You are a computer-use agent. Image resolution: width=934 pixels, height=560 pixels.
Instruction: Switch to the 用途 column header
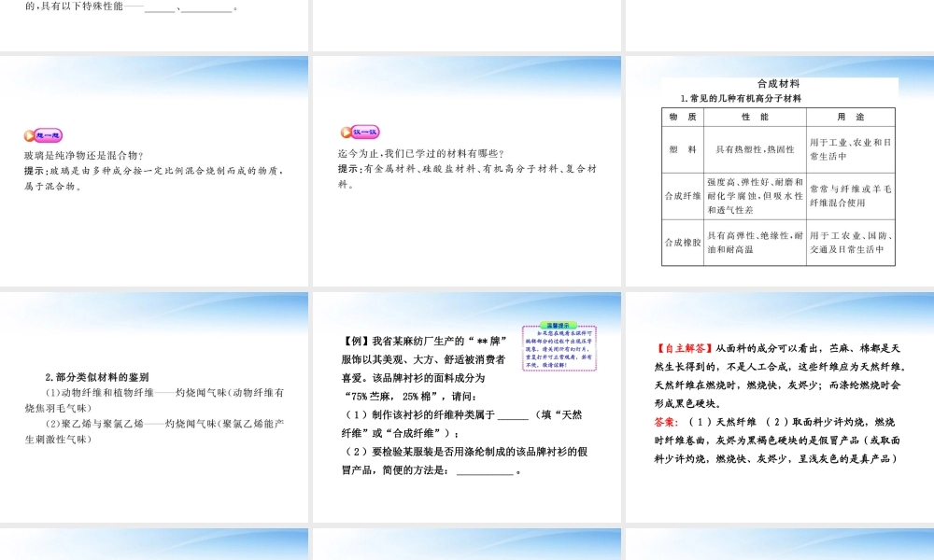(x=852, y=117)
